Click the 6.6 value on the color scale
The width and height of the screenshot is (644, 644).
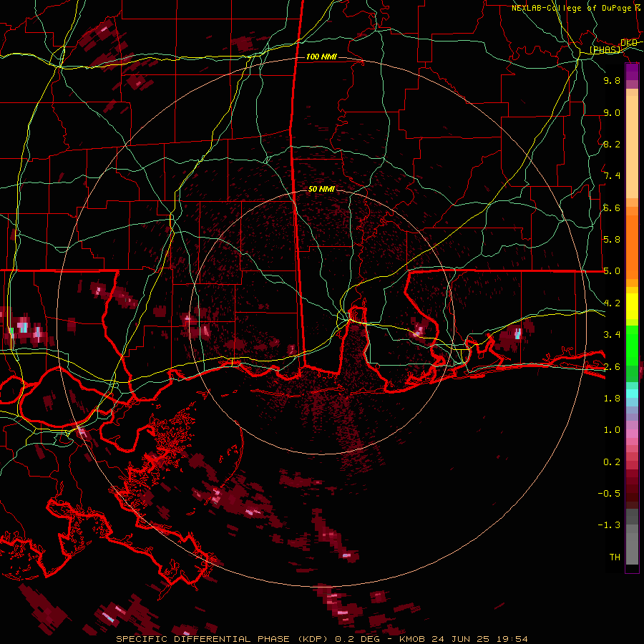pos(612,208)
